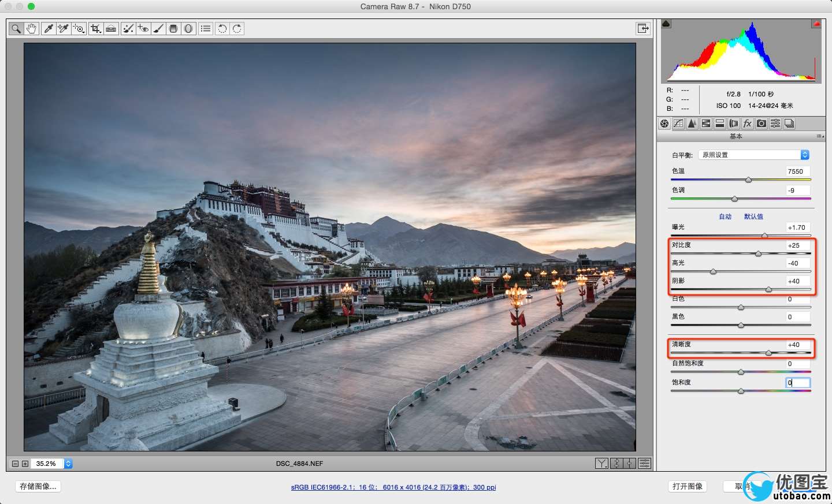
Task: Open the Effects (fx) tab
Action: click(x=748, y=124)
